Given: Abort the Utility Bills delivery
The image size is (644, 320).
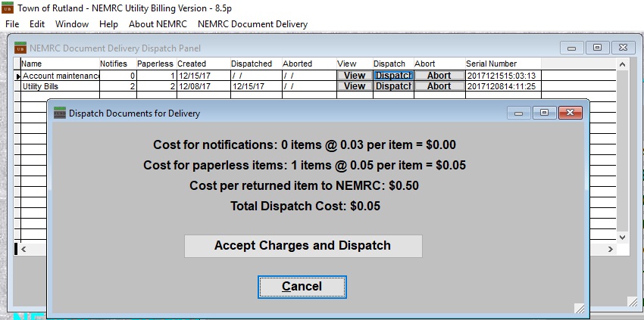Looking at the screenshot, I should (439, 86).
